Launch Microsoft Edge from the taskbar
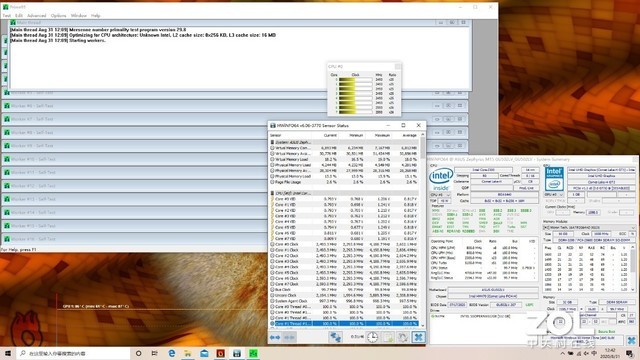640x360 pixels. (x=171, y=353)
